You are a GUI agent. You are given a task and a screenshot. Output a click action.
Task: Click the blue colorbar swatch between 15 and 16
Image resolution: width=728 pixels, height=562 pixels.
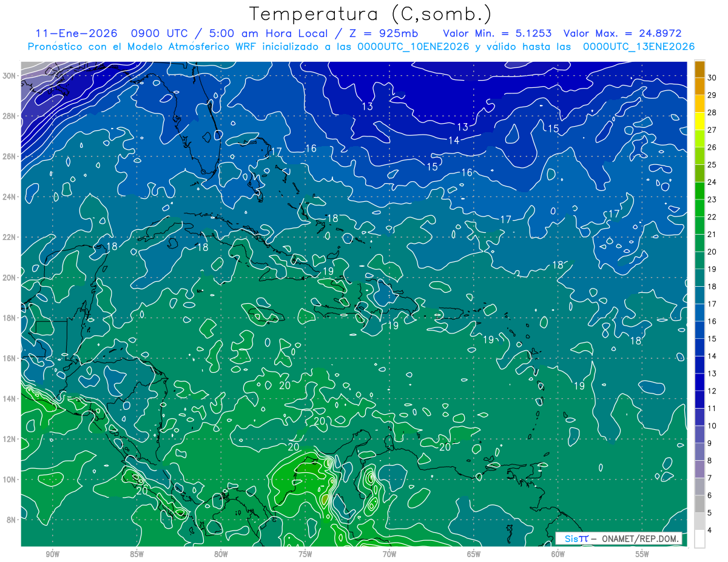tap(699, 330)
